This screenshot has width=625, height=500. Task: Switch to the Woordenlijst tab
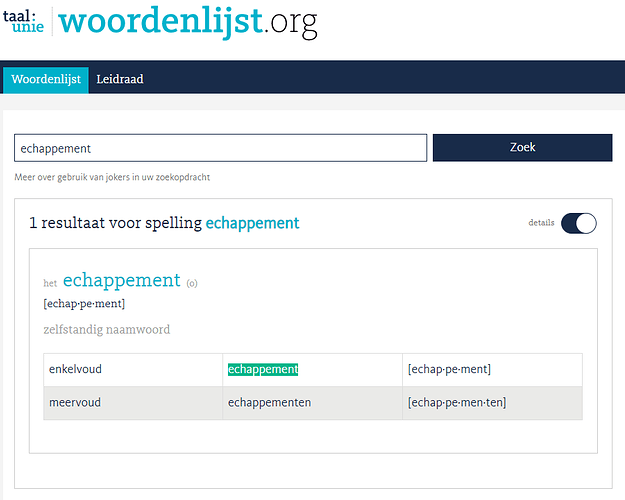46,79
